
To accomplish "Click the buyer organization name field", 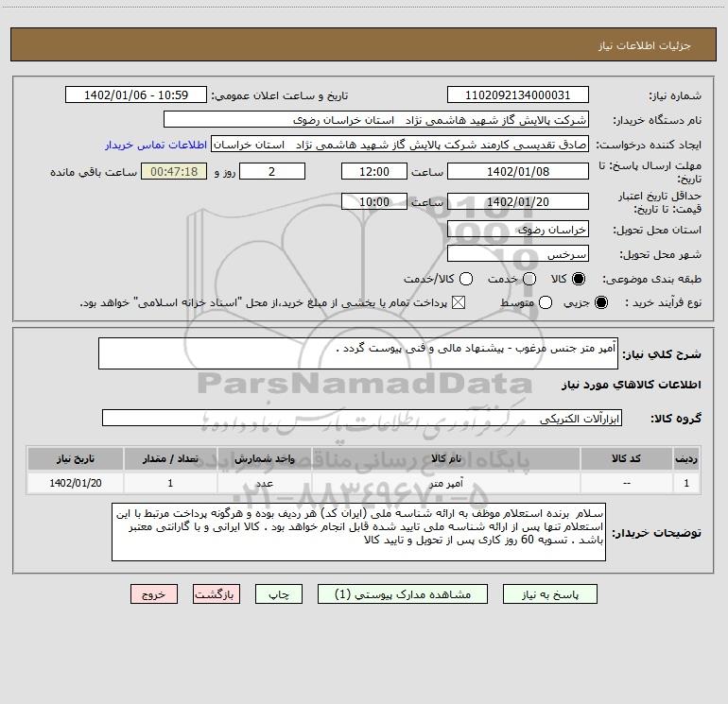I will (x=376, y=120).
